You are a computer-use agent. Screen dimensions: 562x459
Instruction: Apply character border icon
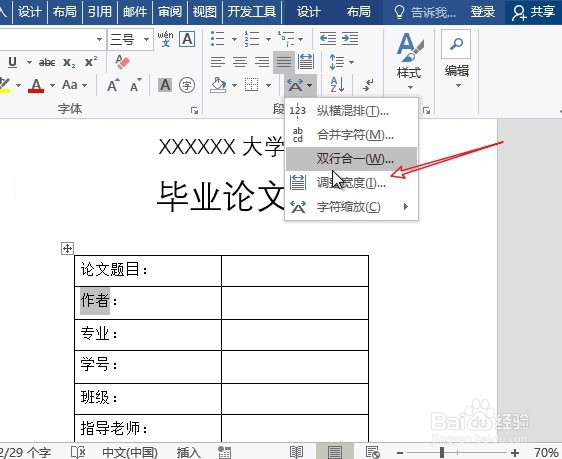tap(187, 39)
